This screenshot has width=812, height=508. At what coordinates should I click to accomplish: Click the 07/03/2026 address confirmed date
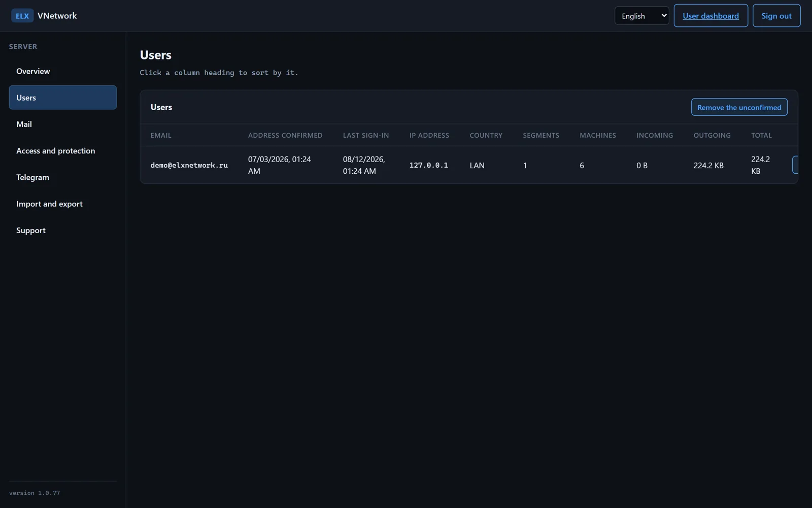coord(280,165)
